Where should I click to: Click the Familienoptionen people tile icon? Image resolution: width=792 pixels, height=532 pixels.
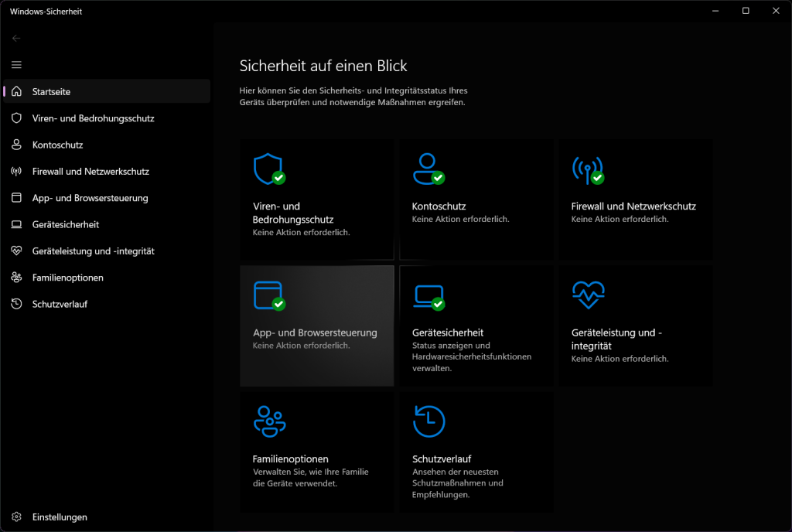click(269, 421)
